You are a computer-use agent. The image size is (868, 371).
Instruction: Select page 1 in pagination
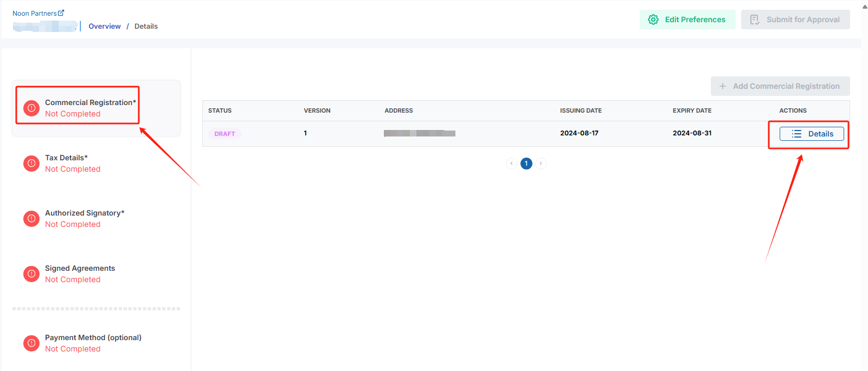(x=526, y=164)
